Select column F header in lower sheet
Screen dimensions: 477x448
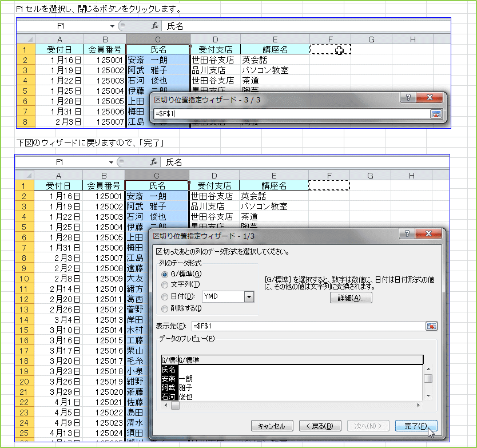[x=329, y=175]
